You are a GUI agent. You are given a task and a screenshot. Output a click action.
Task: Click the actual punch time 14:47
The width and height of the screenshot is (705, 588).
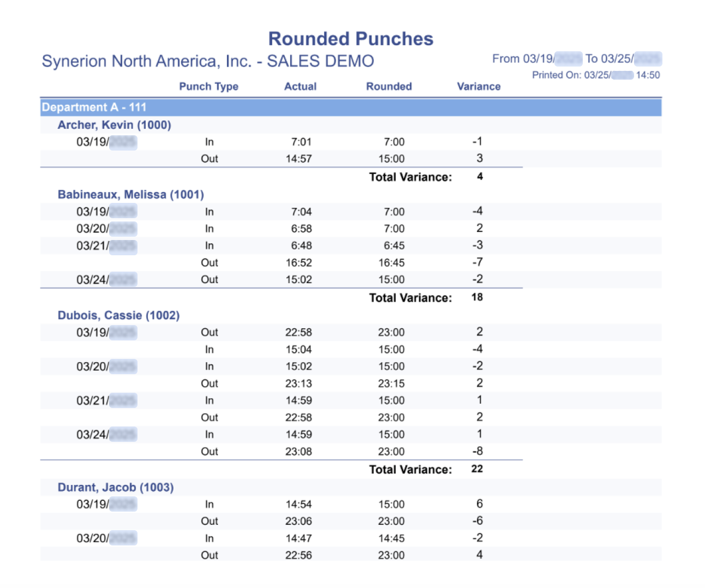click(x=298, y=538)
